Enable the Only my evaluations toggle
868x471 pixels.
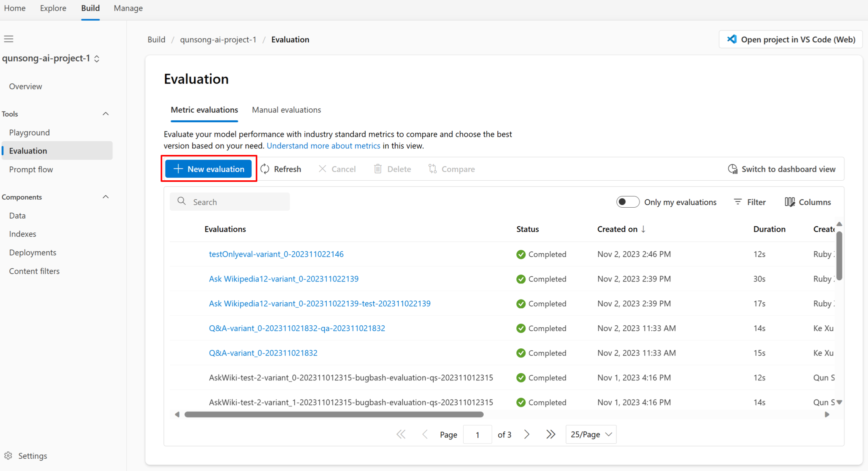click(x=627, y=201)
